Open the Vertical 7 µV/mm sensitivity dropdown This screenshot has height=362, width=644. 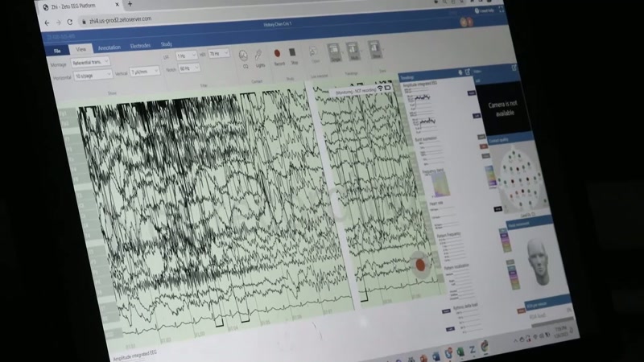(145, 72)
